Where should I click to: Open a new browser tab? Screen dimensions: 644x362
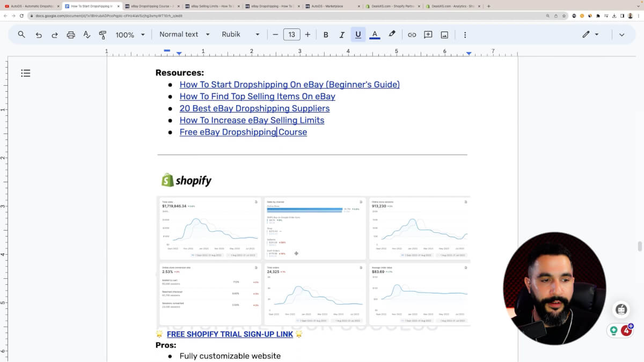point(488,6)
